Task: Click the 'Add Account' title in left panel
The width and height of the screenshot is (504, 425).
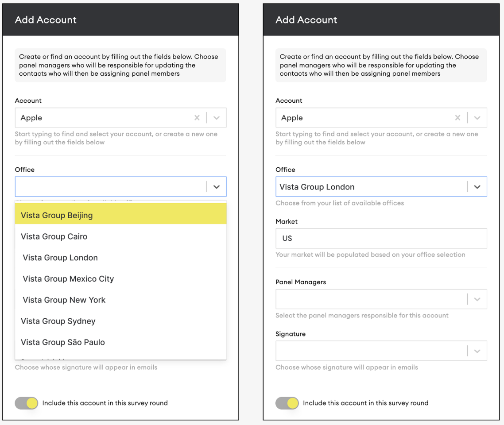Action: click(x=46, y=20)
